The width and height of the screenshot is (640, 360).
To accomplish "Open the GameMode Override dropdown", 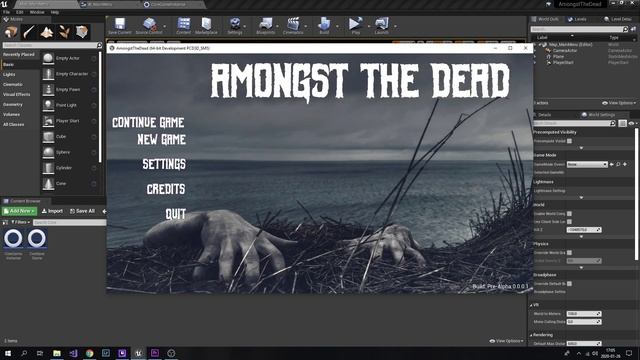I will coord(587,164).
